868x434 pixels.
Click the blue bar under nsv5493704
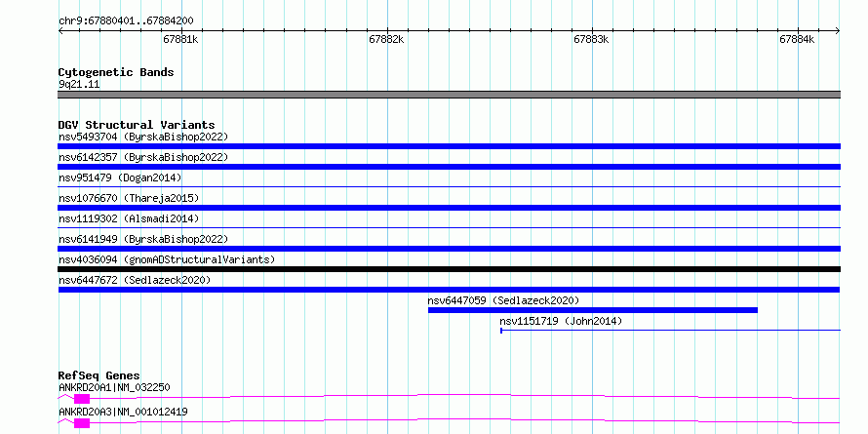point(449,146)
